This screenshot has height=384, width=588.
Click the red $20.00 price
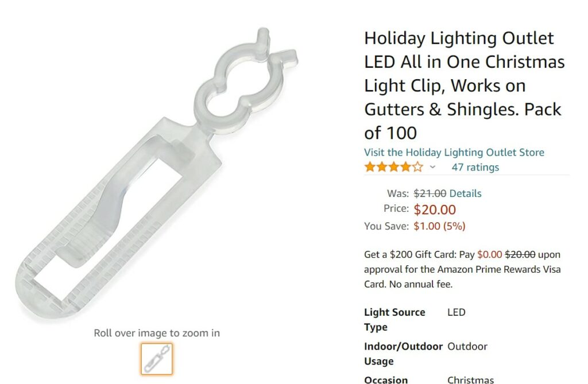[x=435, y=210]
